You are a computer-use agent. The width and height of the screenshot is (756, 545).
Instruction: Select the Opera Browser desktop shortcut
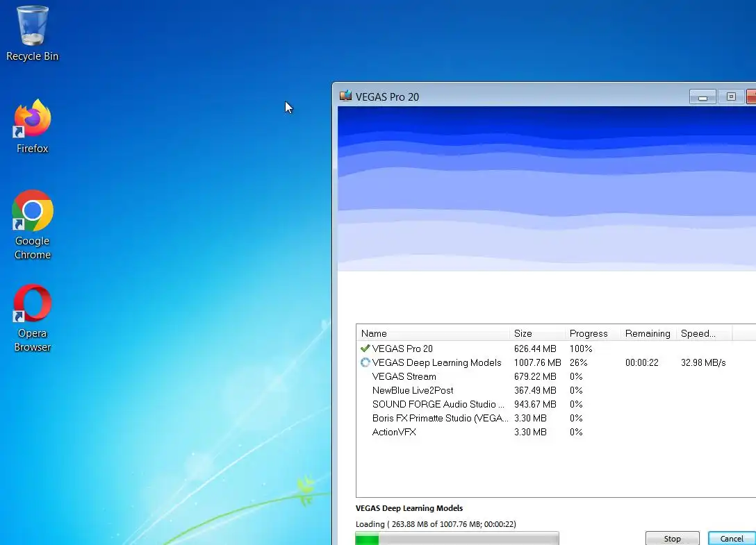32,318
